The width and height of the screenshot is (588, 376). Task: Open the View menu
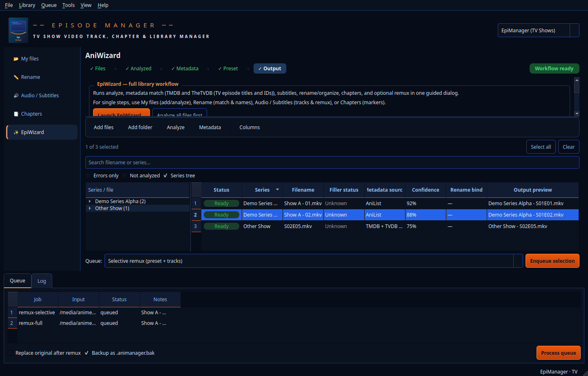(86, 5)
